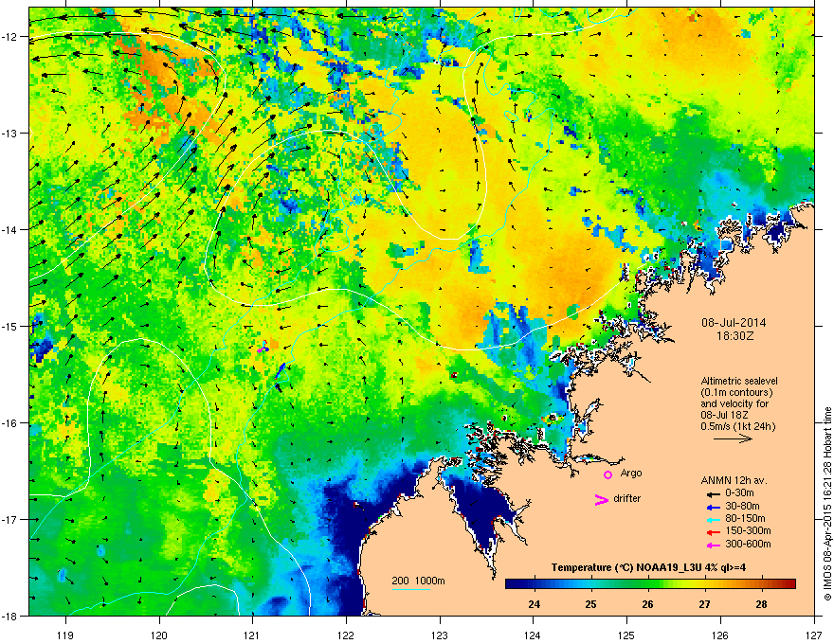Click the vertical IMOS Hobart time copyright text
The image size is (834, 644).
(x=827, y=504)
